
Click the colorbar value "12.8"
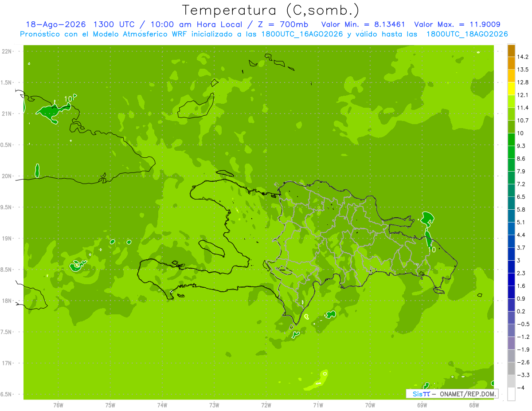click(x=523, y=82)
